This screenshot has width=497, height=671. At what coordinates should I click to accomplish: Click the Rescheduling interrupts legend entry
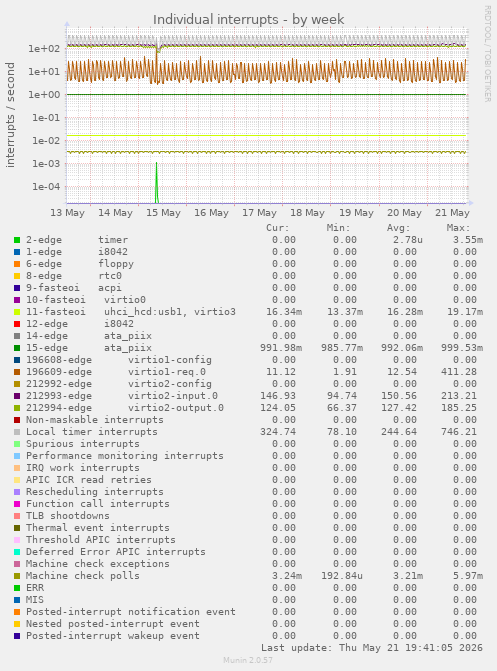[95, 492]
